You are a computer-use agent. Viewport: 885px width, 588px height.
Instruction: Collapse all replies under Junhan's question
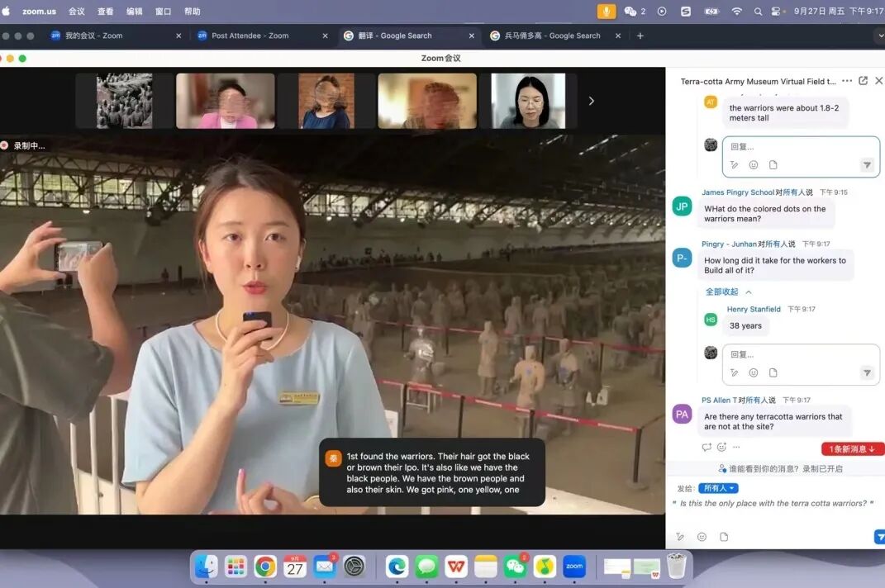[x=728, y=292]
